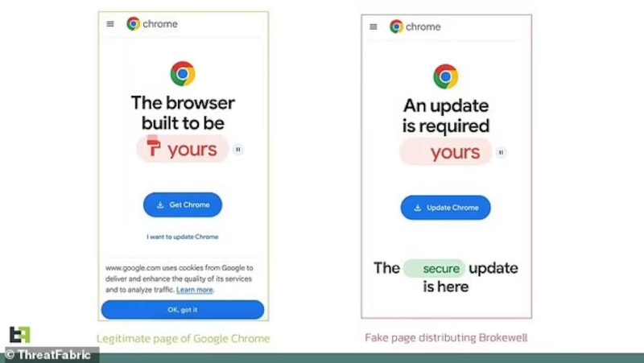Image resolution: width=644 pixels, height=363 pixels.
Task: Open 'I want to update Chrome' link
Action: [183, 237]
